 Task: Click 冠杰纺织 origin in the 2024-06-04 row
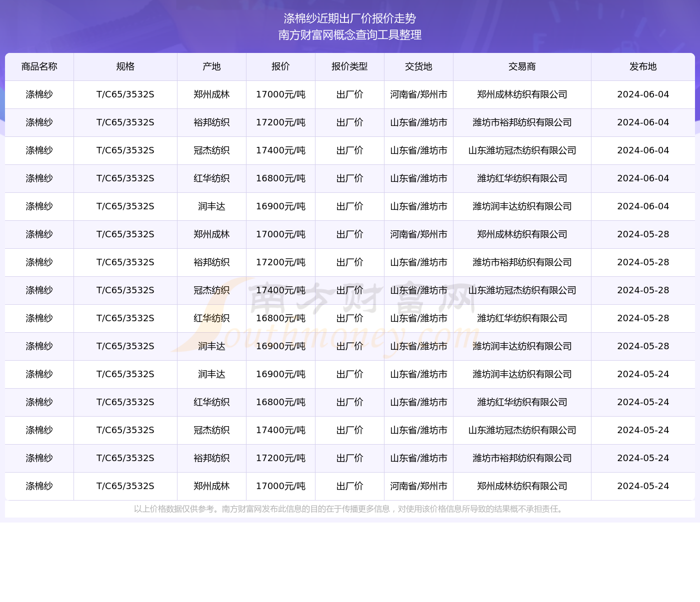211,150
